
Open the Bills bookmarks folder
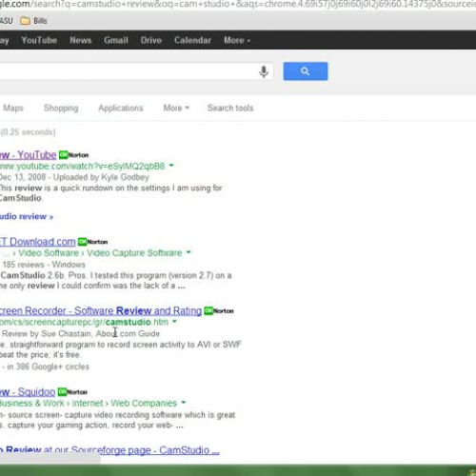33,21
